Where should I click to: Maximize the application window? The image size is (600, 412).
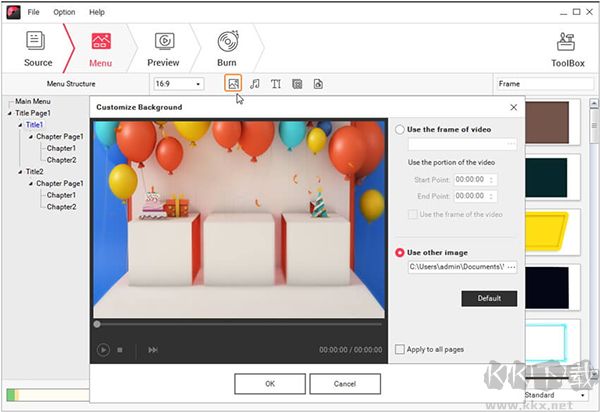pos(576,12)
